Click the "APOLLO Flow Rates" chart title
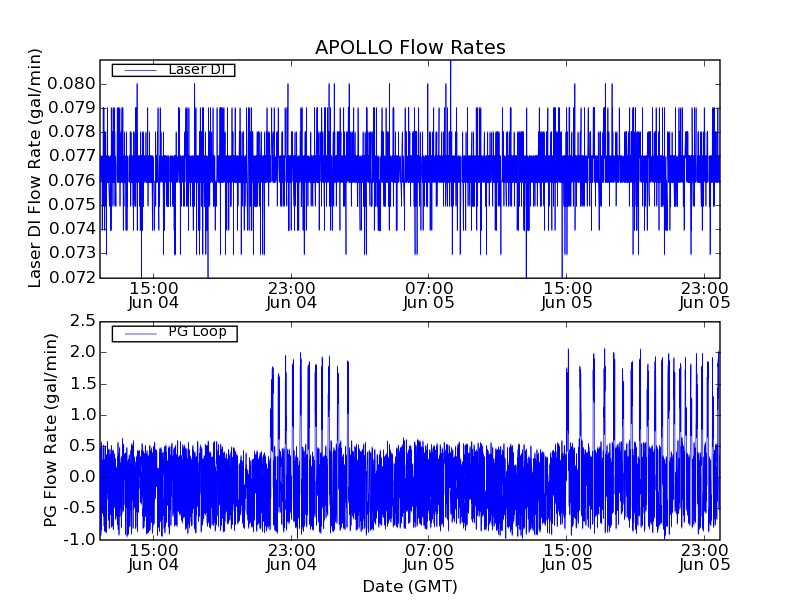800x600 pixels. [x=410, y=48]
